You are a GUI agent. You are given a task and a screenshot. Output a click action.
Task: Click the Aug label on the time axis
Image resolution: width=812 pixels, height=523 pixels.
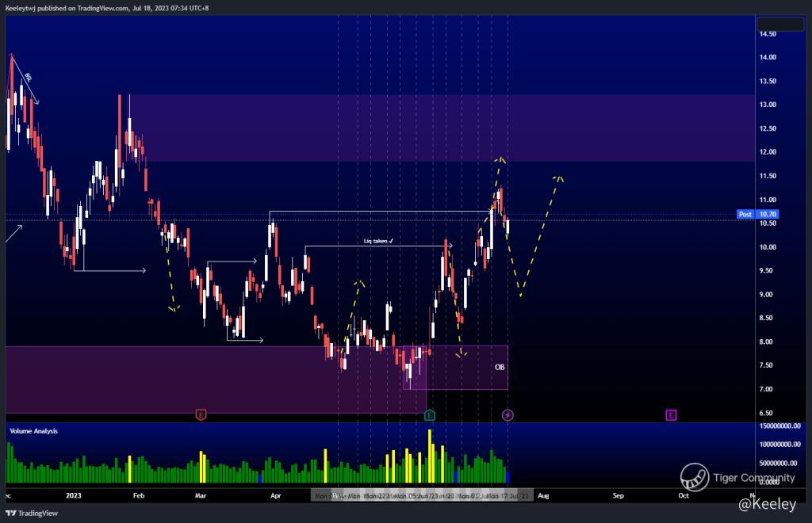[543, 495]
